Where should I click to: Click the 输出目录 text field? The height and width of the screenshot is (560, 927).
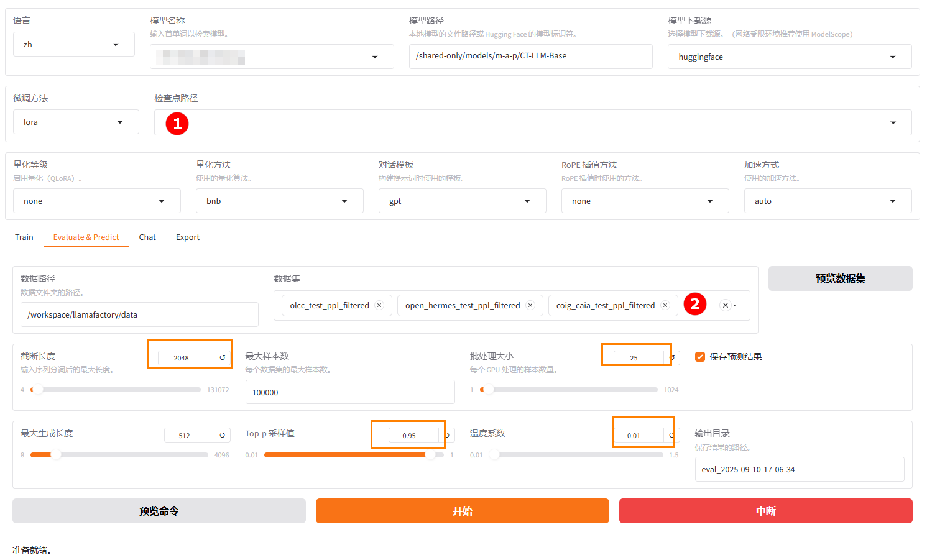799,470
